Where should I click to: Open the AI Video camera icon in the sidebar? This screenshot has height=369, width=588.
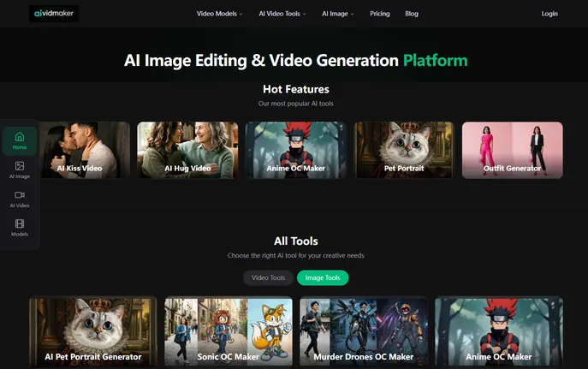(20, 199)
